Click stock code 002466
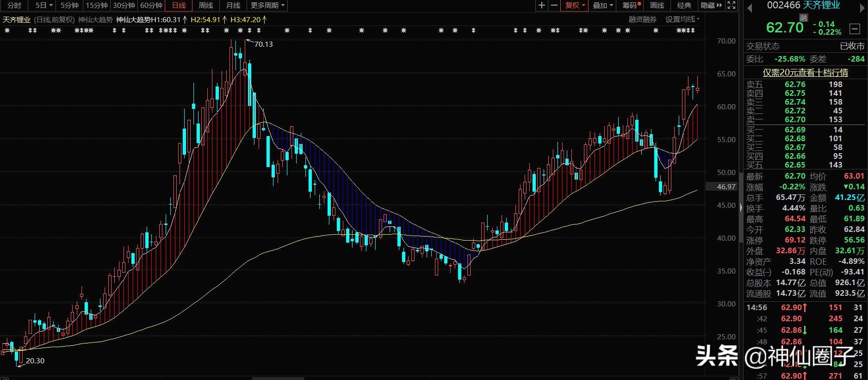Screen dimensions: 868x380 783,5
